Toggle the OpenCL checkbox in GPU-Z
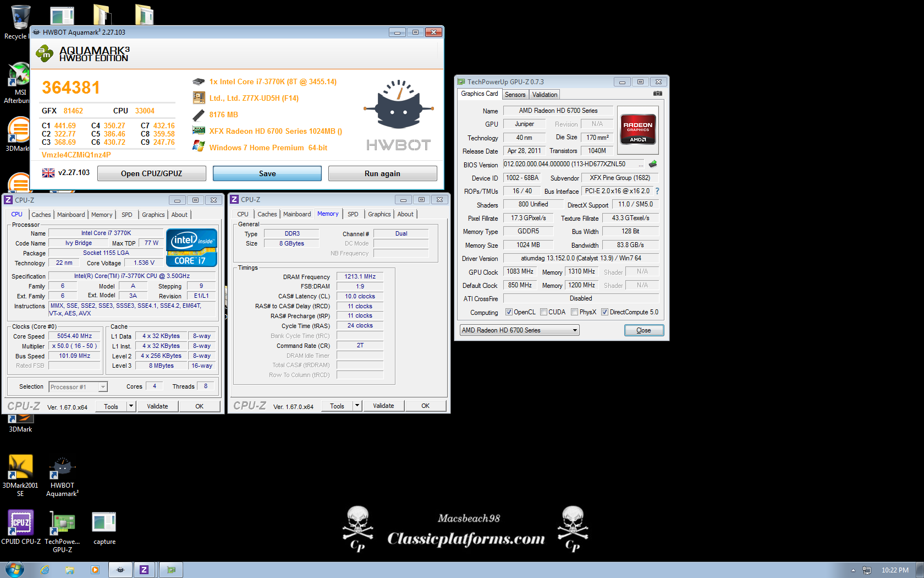 coord(509,312)
